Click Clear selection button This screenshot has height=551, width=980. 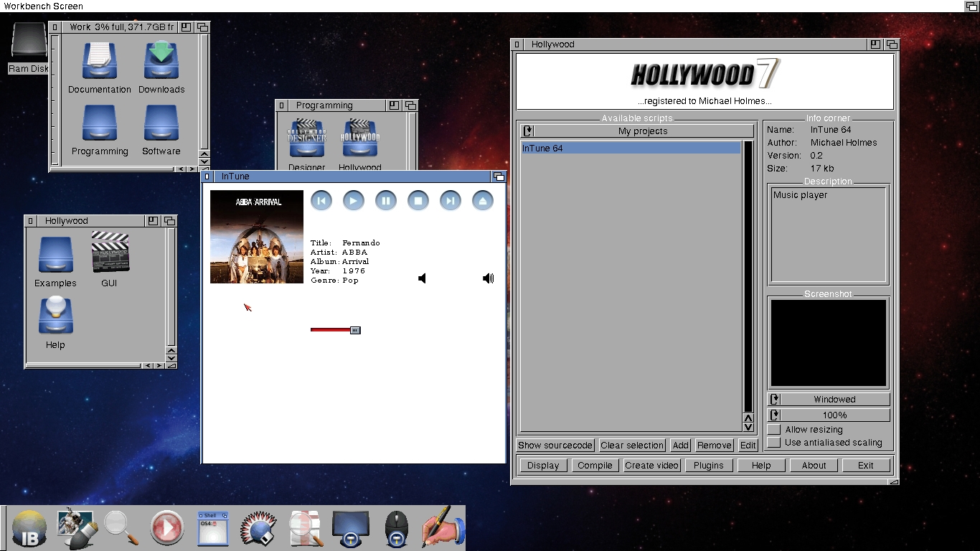pos(632,445)
